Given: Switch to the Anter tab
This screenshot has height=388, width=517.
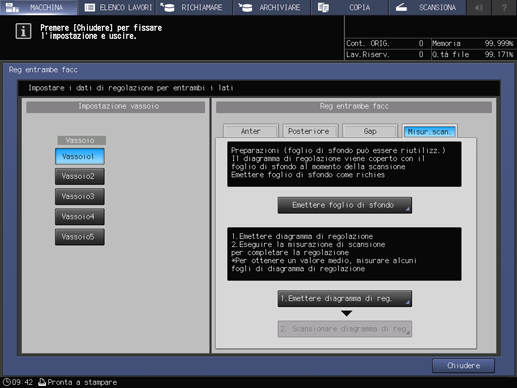Looking at the screenshot, I should point(251,131).
